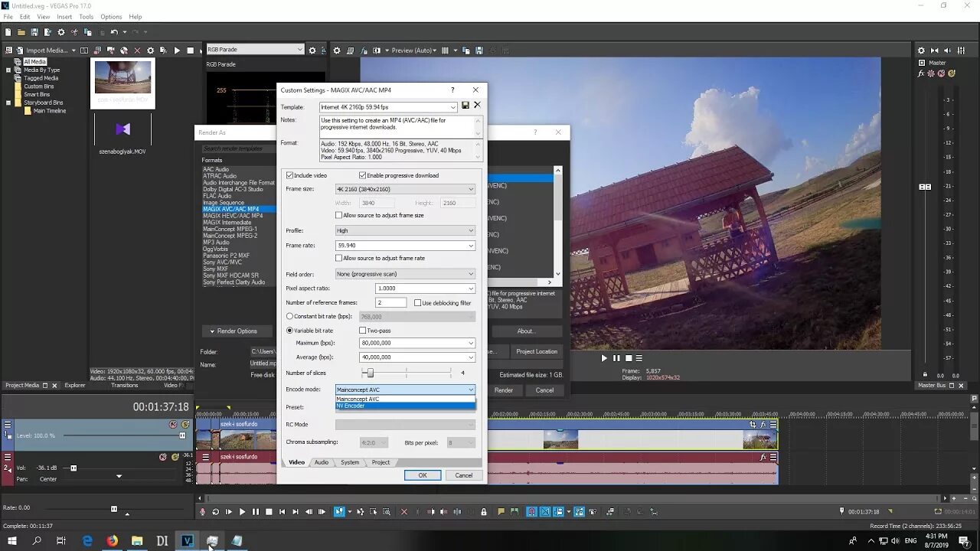Screen dimensions: 980x551
Task: Switch to the Project tab in Custom Settings
Action: pos(381,462)
